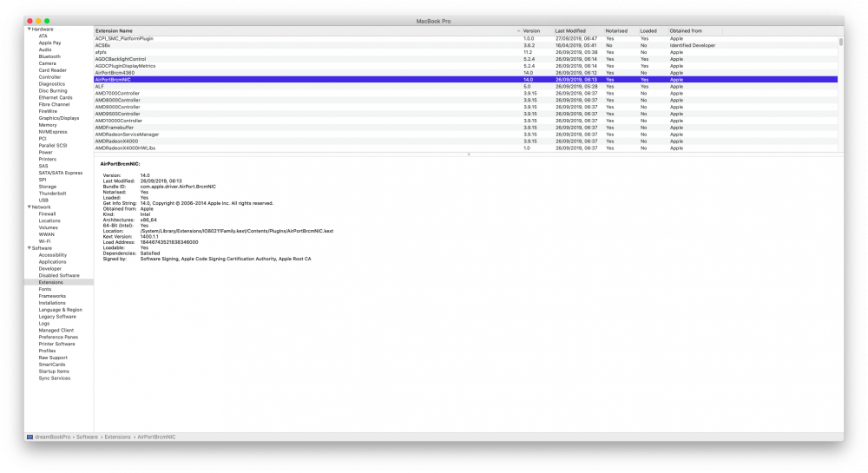Select the ALF extension row
This screenshot has height=473, width=868.
[465, 86]
